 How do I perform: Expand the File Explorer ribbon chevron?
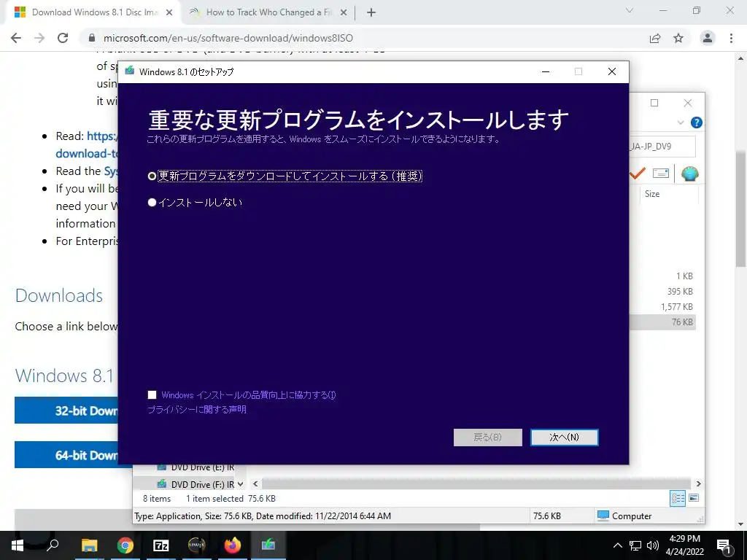tap(681, 122)
